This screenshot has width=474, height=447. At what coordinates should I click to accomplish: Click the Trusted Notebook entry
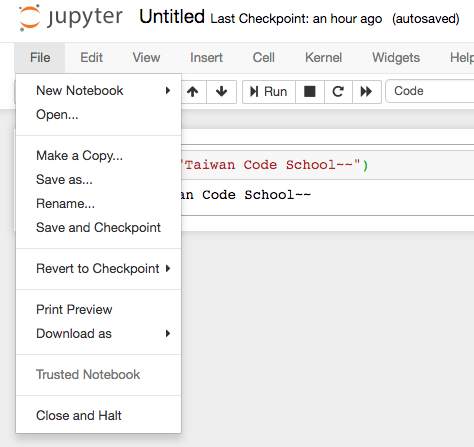pos(98,375)
